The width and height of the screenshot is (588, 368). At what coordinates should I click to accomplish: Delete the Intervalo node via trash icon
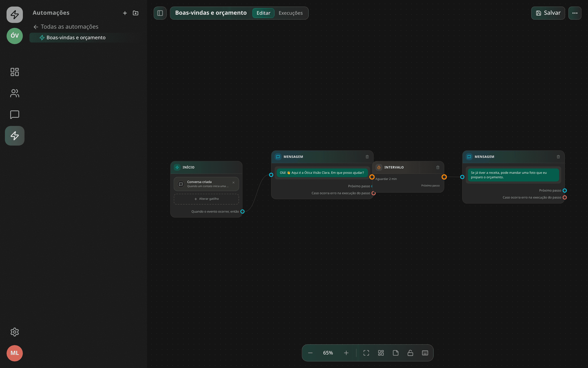coord(438,167)
